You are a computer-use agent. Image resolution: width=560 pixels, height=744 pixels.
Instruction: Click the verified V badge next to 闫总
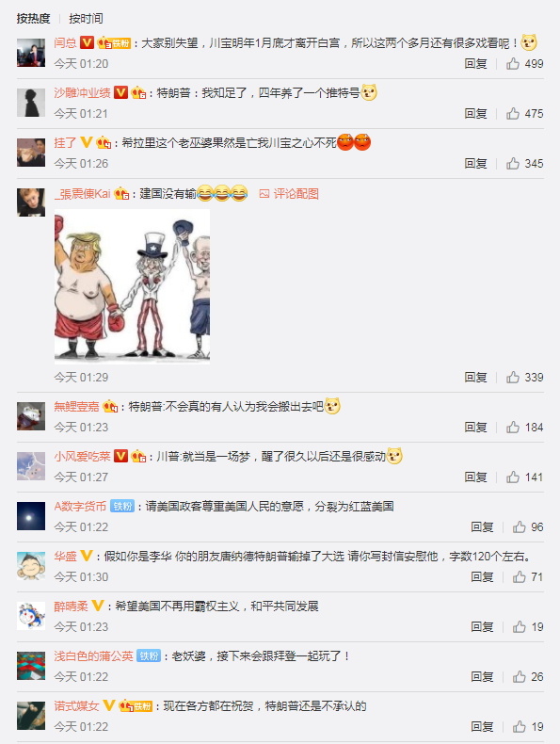87,42
